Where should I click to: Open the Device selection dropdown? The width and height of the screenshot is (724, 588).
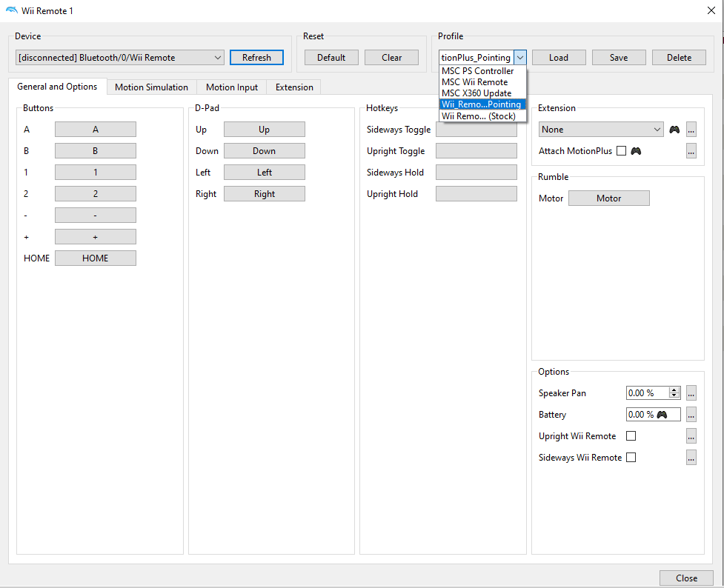tap(120, 58)
